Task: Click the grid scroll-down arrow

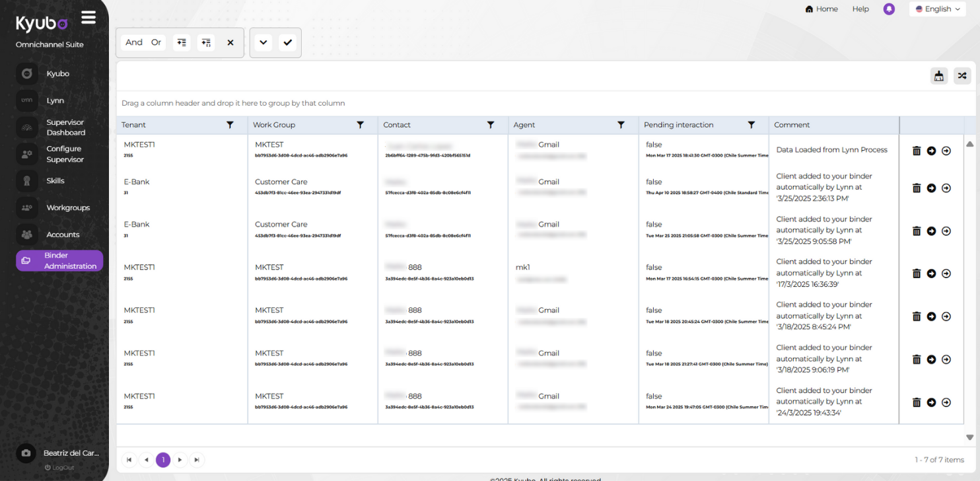Action: click(x=969, y=437)
